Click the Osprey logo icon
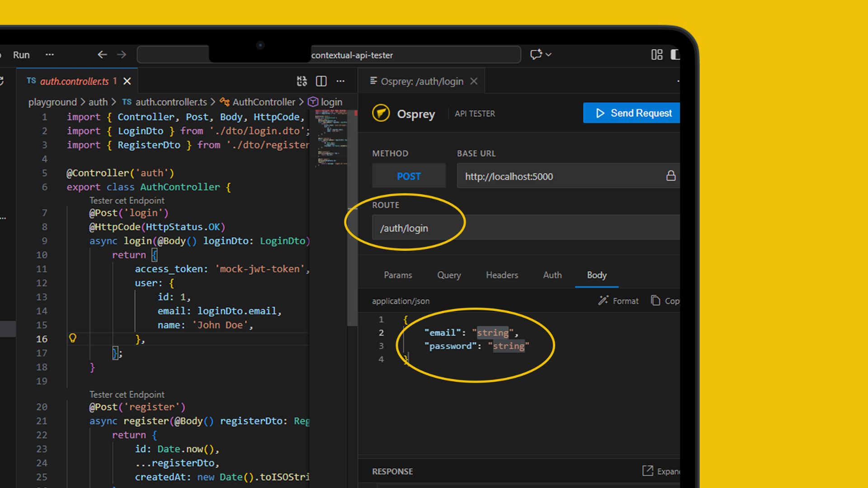868x488 pixels. [x=381, y=113]
